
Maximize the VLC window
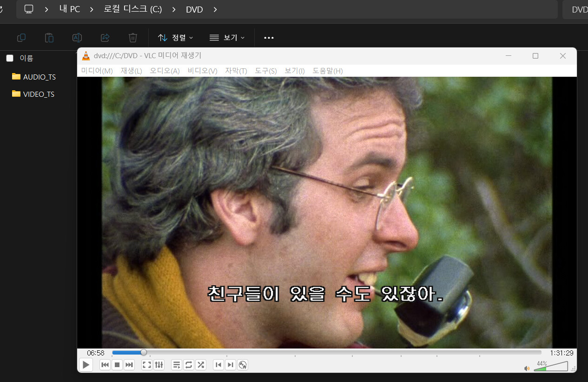535,56
